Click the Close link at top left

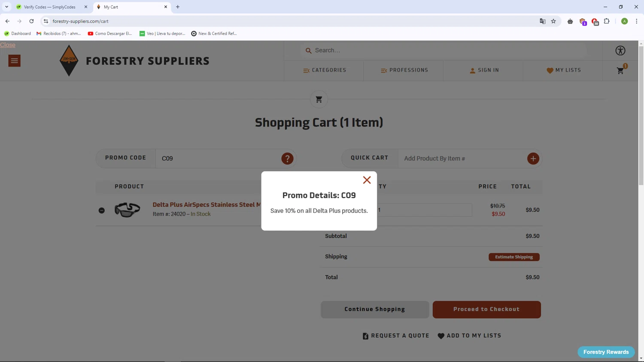tap(8, 45)
